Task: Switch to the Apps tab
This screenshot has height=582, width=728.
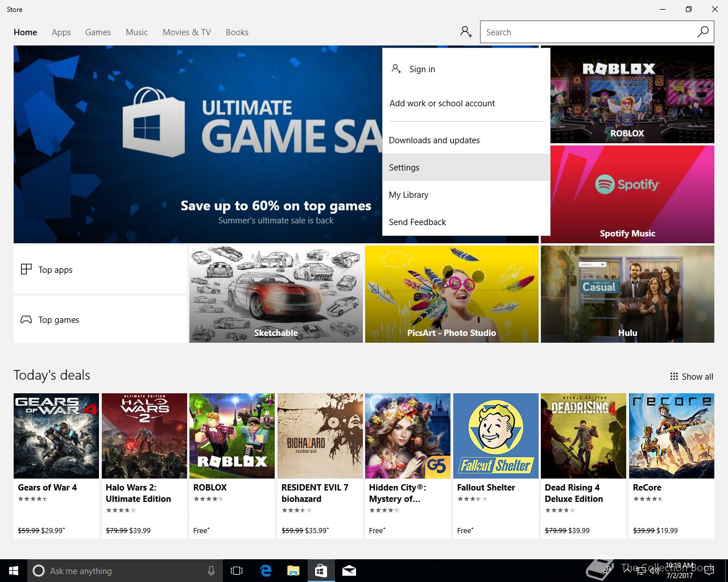Action: pyautogui.click(x=61, y=32)
